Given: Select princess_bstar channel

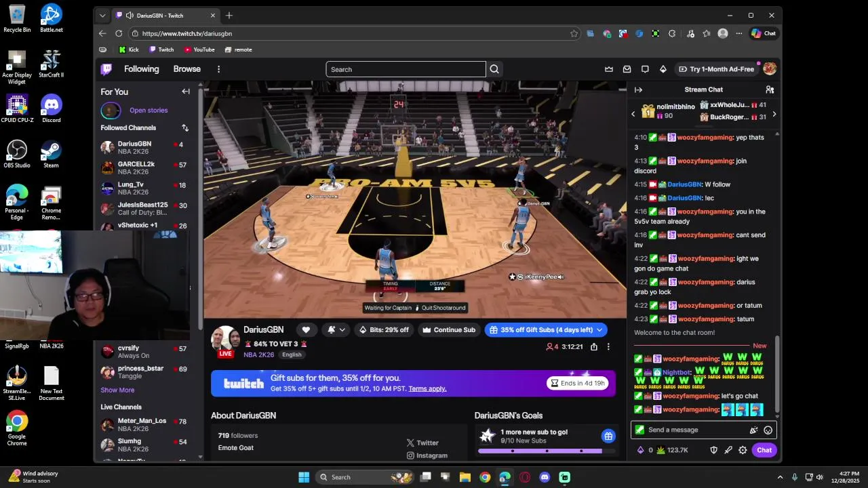Looking at the screenshot, I should pyautogui.click(x=144, y=372).
